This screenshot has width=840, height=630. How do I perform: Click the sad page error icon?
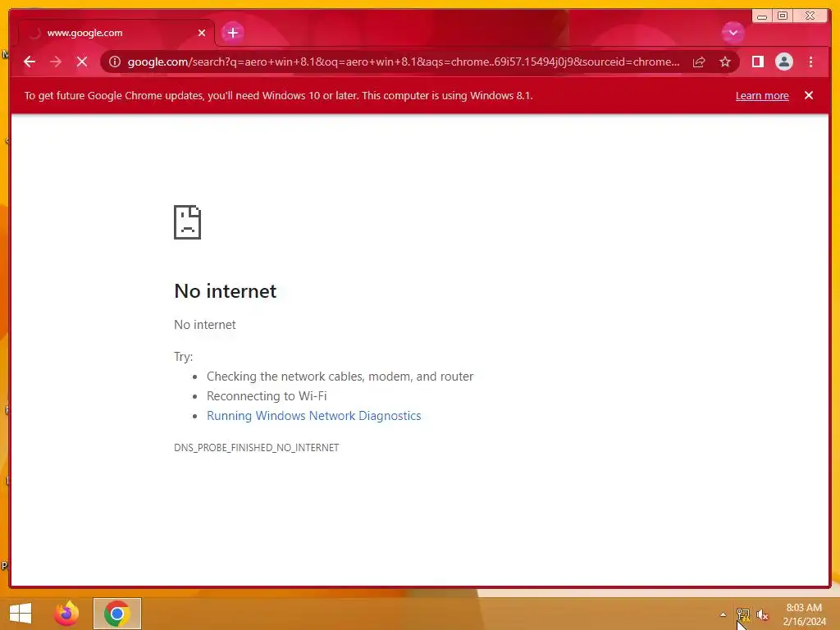[x=188, y=221]
